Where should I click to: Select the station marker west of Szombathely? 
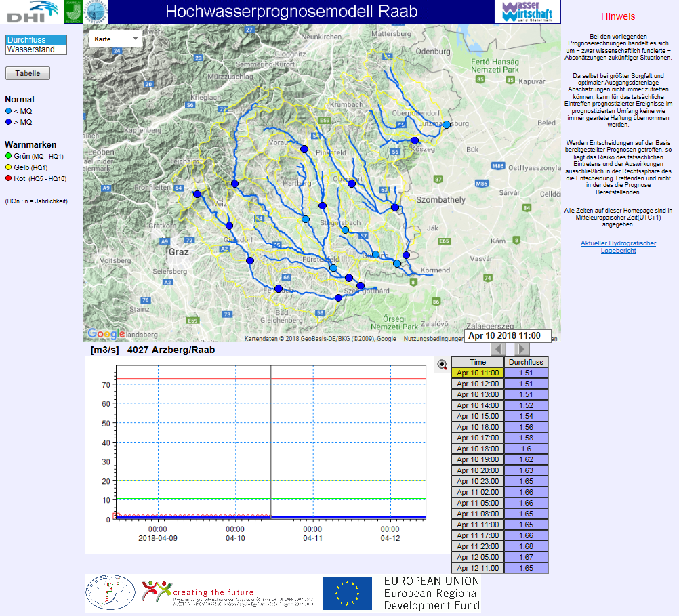[x=395, y=207]
